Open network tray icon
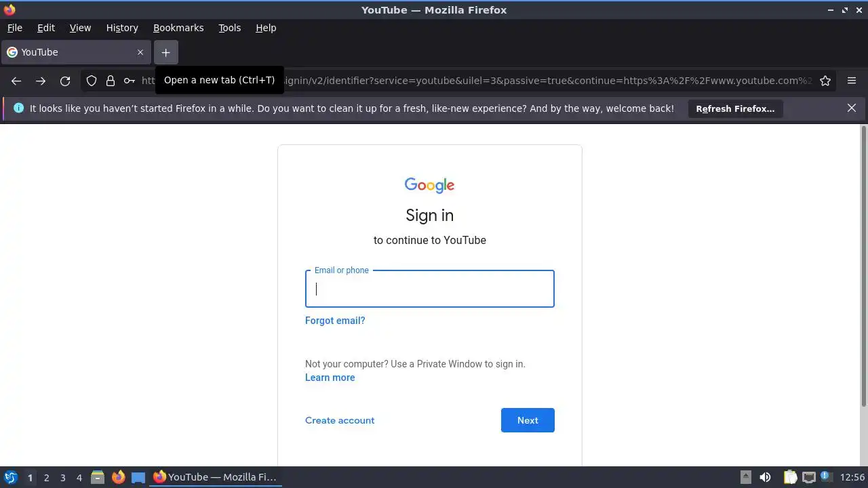The width and height of the screenshot is (868, 488). [x=808, y=477]
